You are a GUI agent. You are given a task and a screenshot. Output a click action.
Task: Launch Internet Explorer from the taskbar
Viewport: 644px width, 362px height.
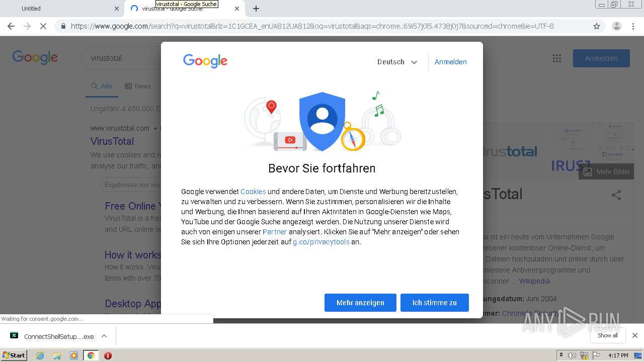pyautogui.click(x=40, y=355)
